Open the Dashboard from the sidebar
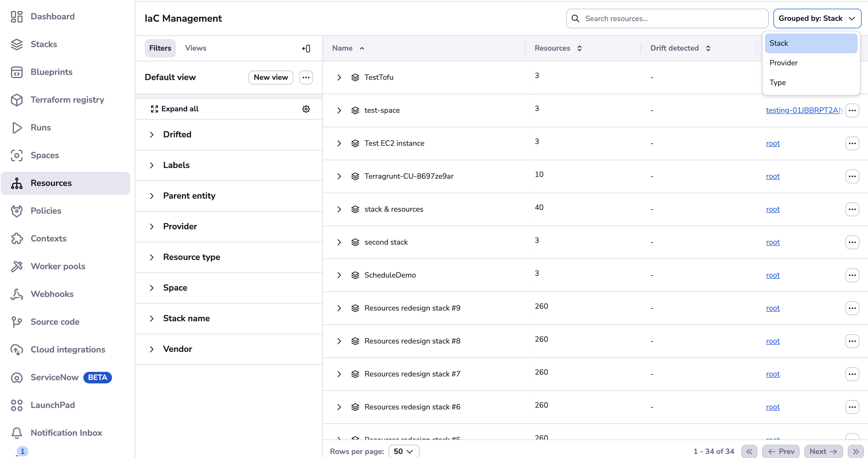Screen dimensions: 868x458 [53, 16]
